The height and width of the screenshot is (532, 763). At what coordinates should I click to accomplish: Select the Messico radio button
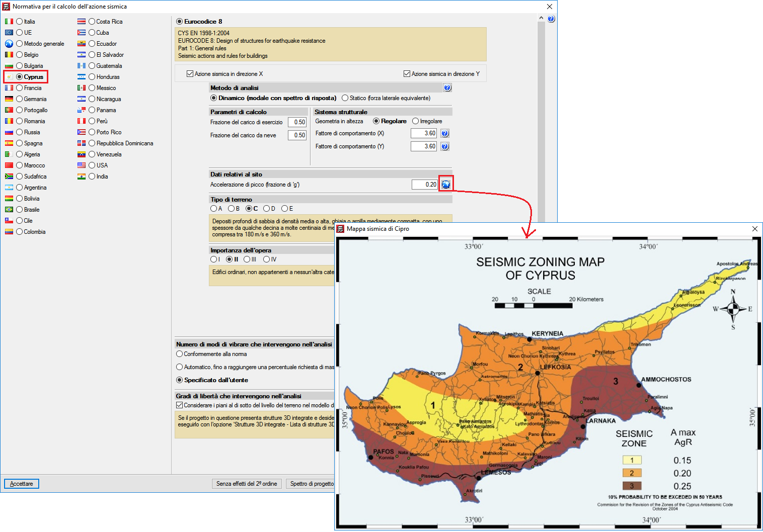pyautogui.click(x=92, y=88)
